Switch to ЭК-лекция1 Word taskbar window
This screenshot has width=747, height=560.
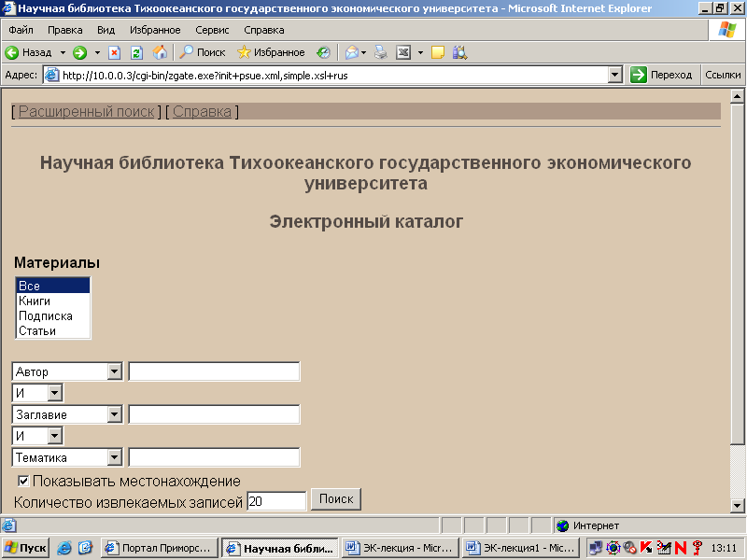(521, 548)
